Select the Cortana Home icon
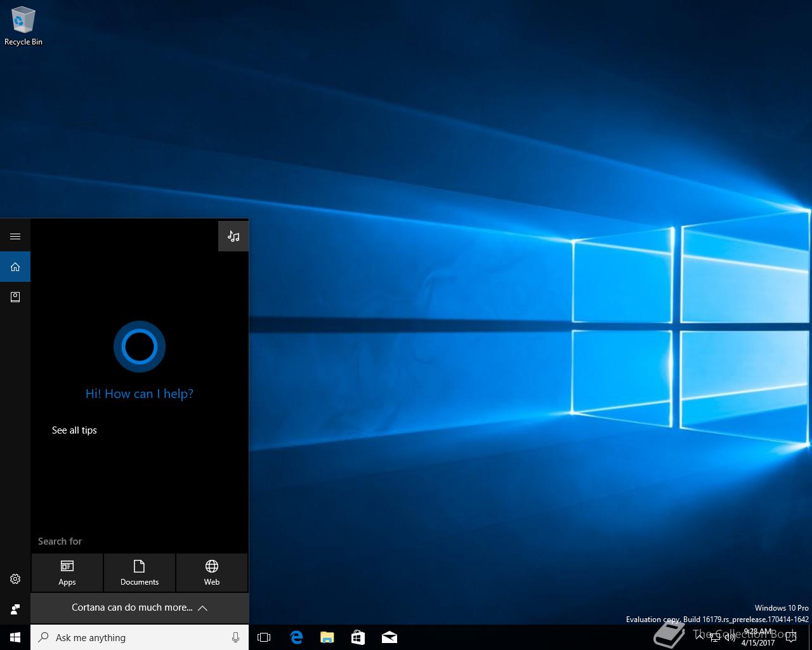Viewport: 812px width, 650px height. [15, 267]
